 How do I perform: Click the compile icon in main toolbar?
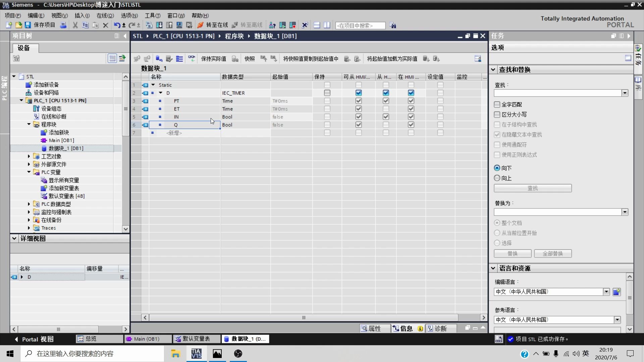click(149, 25)
